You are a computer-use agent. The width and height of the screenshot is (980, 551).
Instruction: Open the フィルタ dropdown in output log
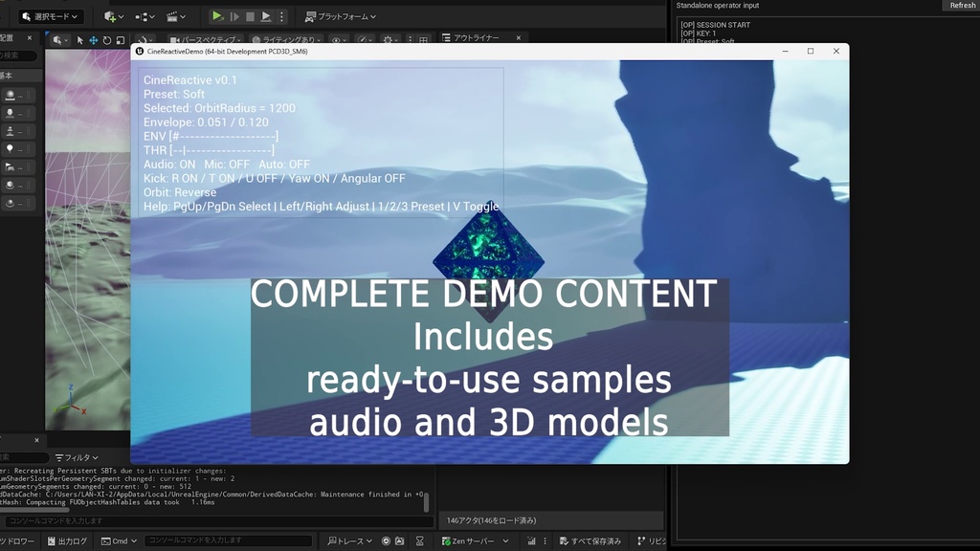click(77, 457)
